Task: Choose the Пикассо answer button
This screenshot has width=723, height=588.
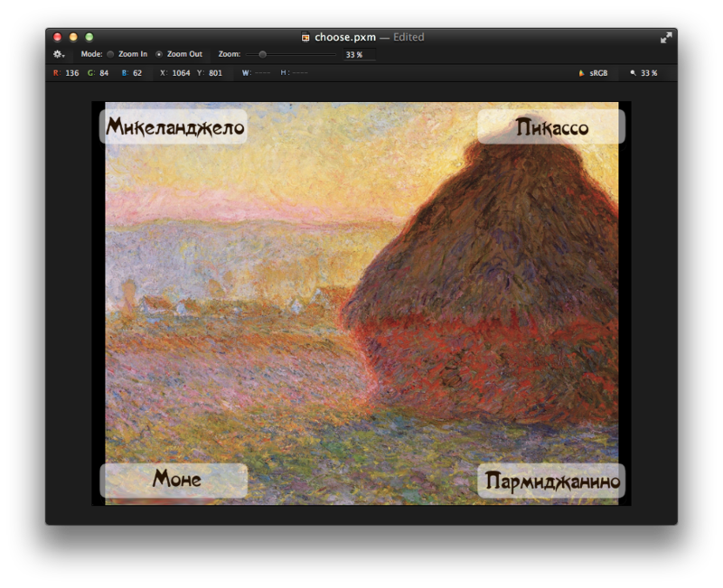Action: click(551, 126)
